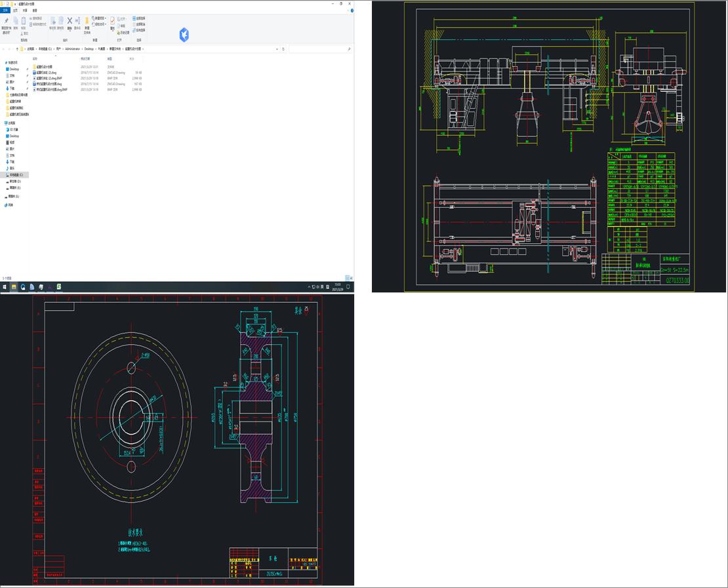The height and width of the screenshot is (588, 728).
Task: Click the Properties ribbon icon
Action: tap(112, 22)
